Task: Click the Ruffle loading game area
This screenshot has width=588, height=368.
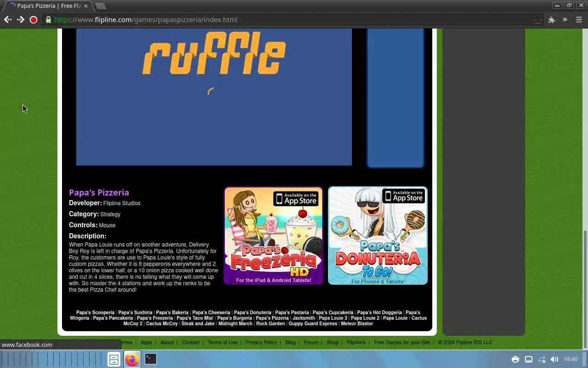Action: coord(214,97)
